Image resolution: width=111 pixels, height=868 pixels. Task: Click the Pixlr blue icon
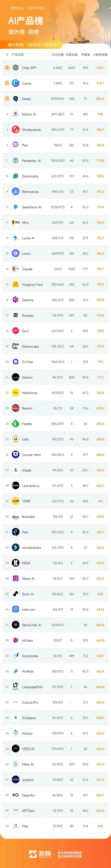(x=15, y=532)
